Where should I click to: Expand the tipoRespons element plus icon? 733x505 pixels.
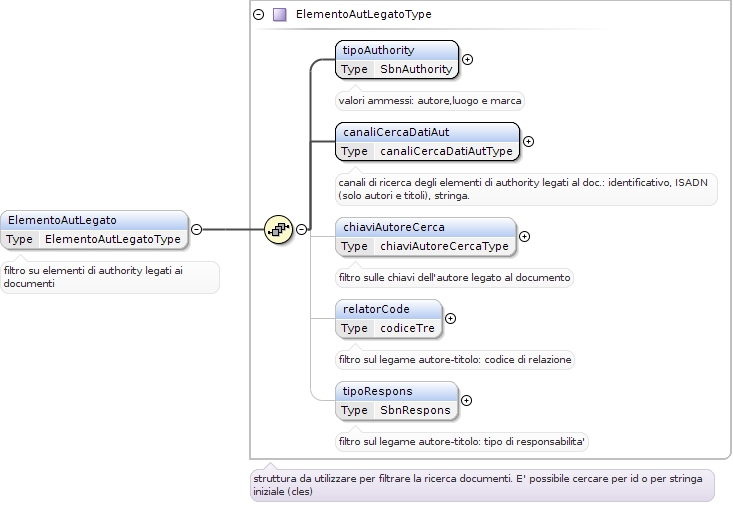(466, 401)
